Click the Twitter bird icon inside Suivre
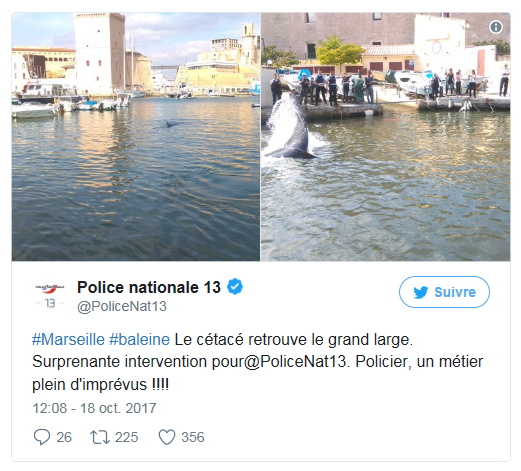 click(421, 292)
